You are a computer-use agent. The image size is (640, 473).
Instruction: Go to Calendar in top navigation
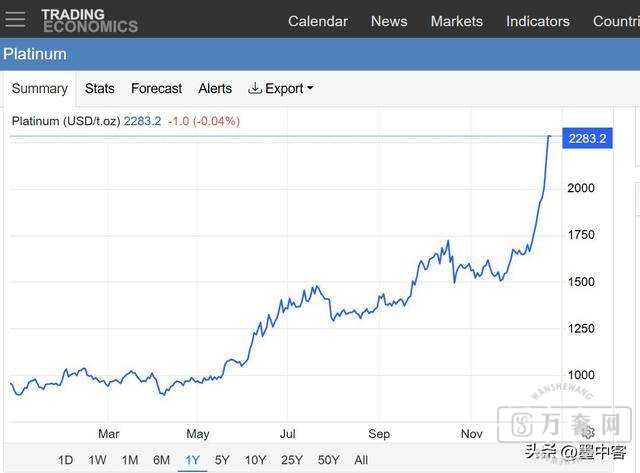coord(318,21)
